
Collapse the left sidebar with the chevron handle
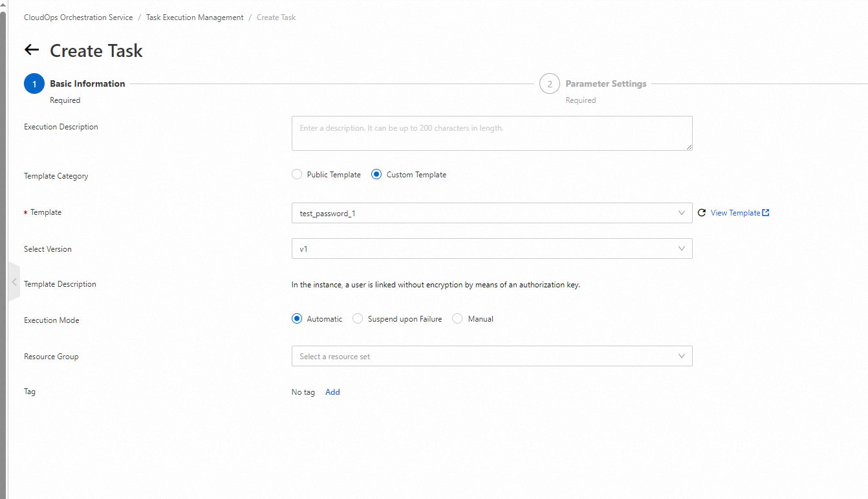(x=14, y=282)
